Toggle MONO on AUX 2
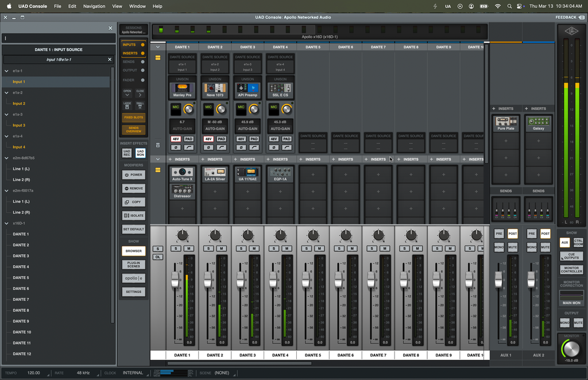 pyautogui.click(x=532, y=247)
